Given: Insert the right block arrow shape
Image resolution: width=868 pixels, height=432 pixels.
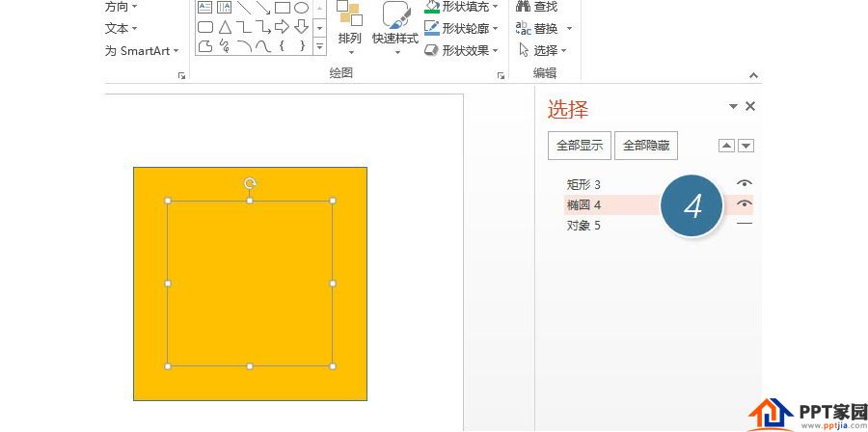Looking at the screenshot, I should click(x=283, y=26).
